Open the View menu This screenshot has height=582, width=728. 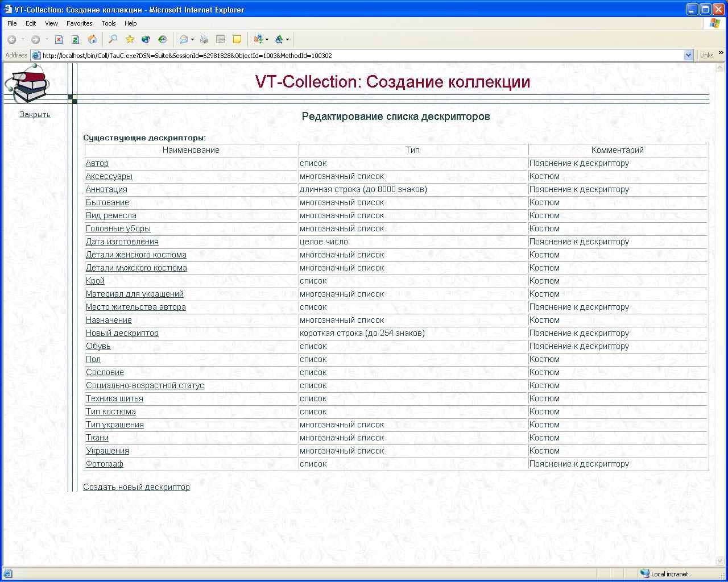[51, 23]
